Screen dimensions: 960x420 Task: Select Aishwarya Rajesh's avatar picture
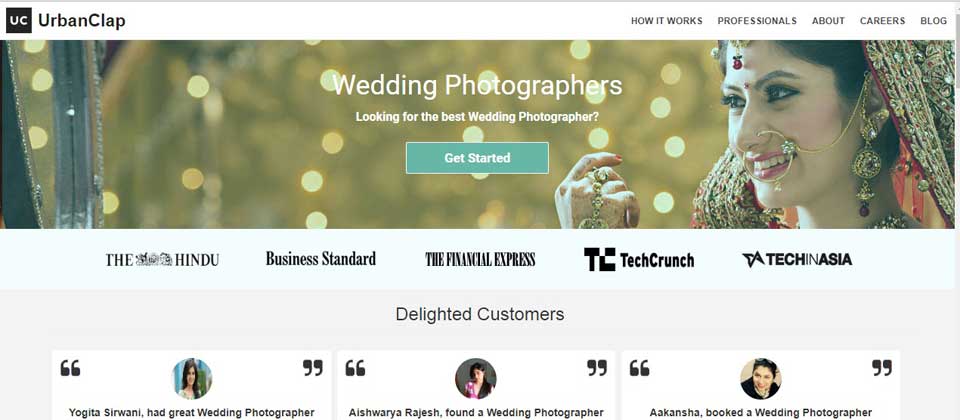pos(476,379)
